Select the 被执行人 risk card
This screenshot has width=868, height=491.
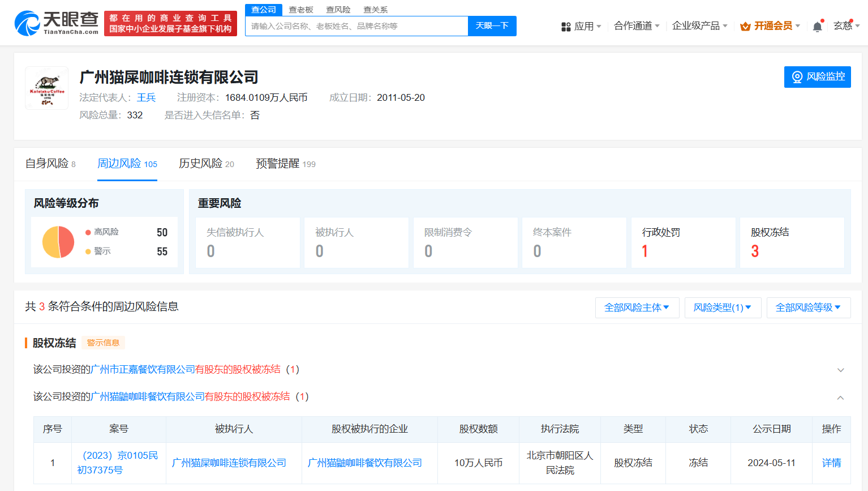[356, 242]
